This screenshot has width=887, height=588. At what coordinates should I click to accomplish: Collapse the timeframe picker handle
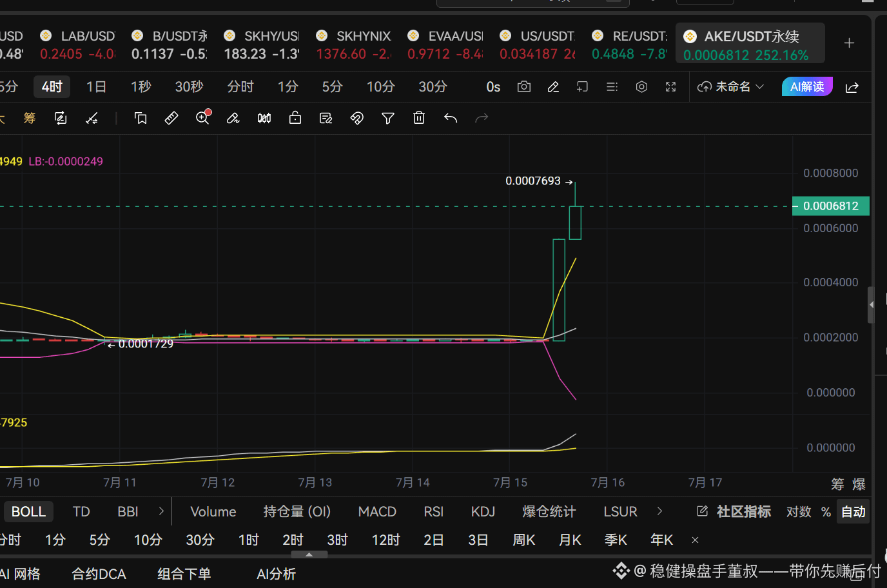pos(309,554)
